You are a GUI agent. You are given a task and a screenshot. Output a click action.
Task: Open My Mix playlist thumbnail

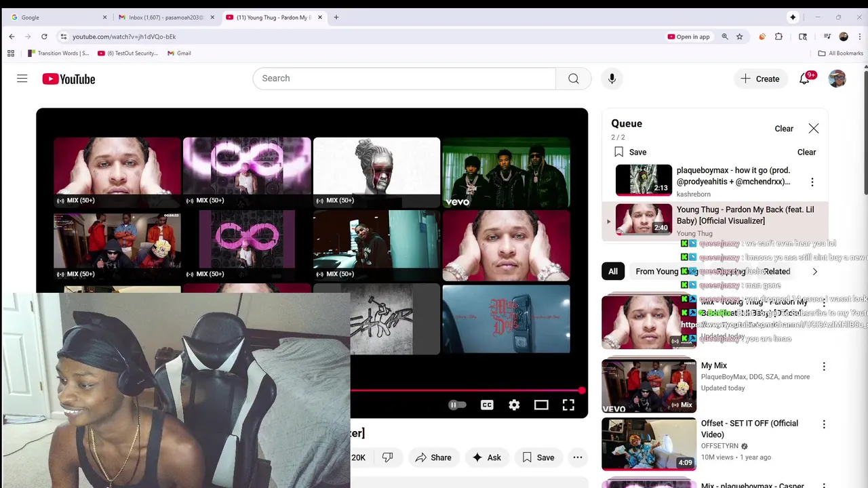(649, 386)
